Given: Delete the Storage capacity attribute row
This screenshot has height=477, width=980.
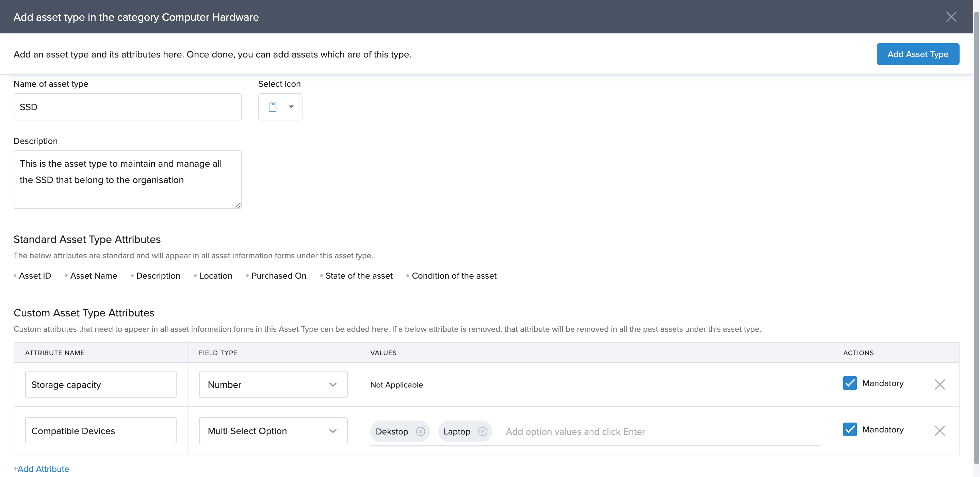Looking at the screenshot, I should pyautogui.click(x=939, y=384).
